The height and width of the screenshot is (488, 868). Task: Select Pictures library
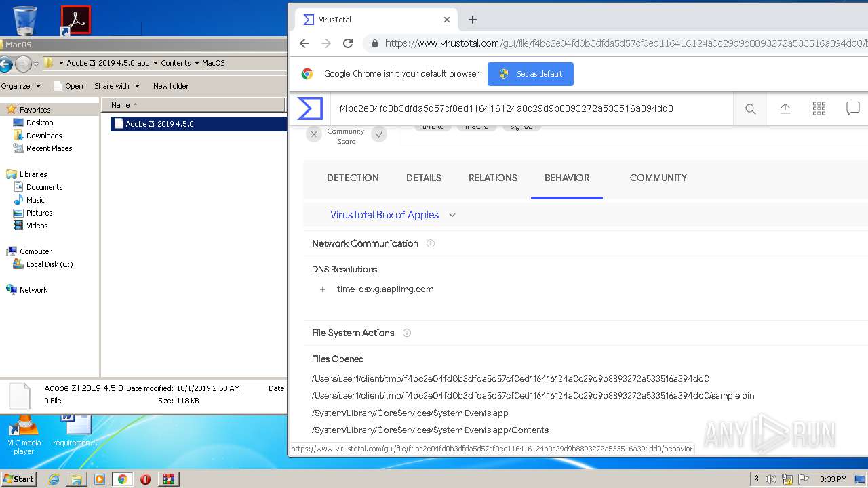pyautogui.click(x=39, y=213)
